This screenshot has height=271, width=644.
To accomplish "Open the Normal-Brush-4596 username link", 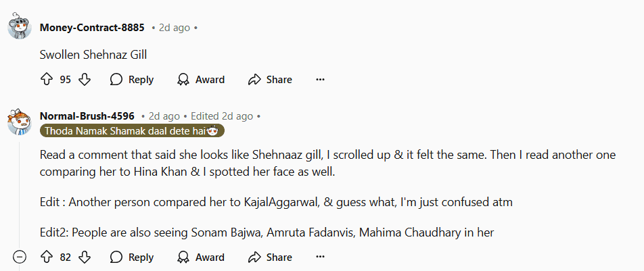I will click(87, 116).
